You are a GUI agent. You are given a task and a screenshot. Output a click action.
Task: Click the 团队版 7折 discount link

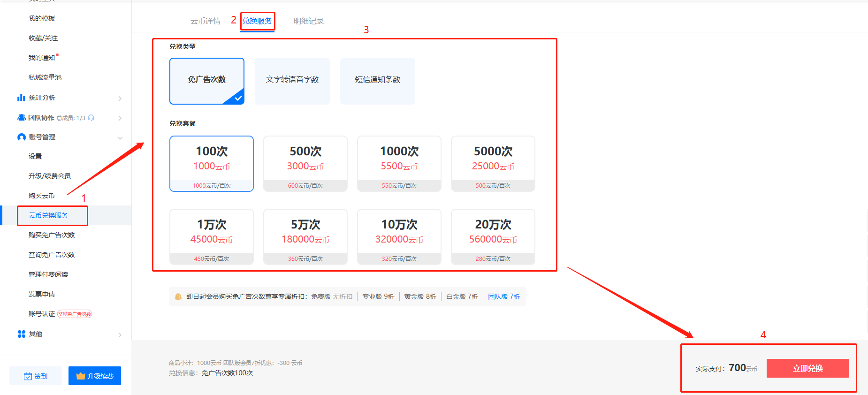(x=504, y=296)
